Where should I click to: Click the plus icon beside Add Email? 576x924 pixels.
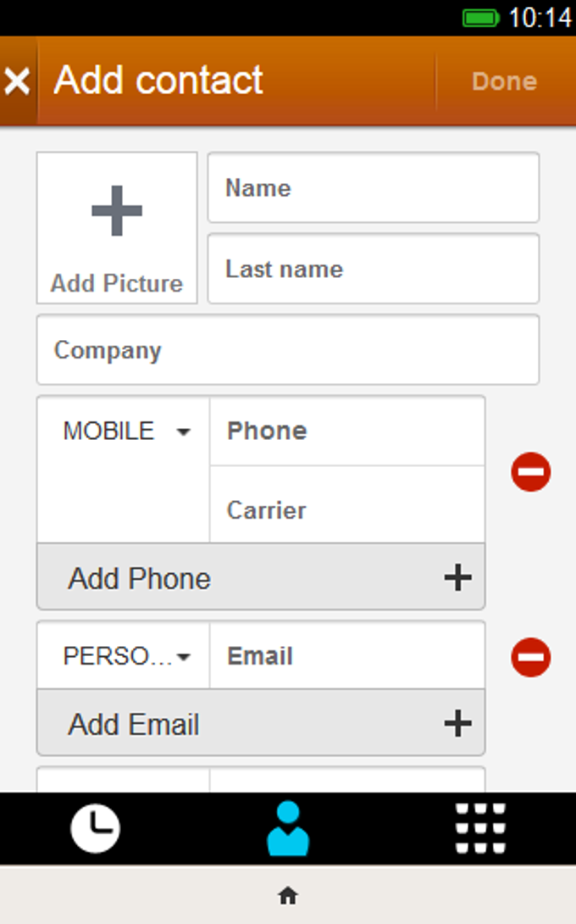(457, 723)
